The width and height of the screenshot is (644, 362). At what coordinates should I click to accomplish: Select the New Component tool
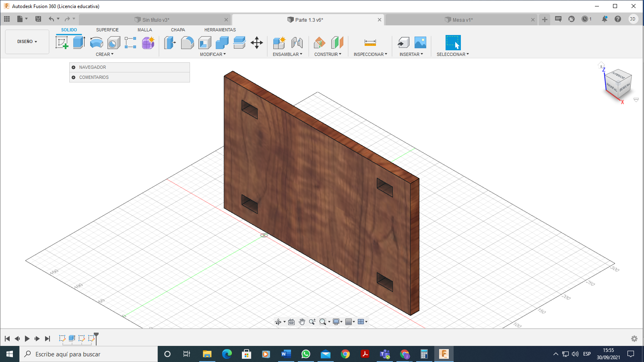click(279, 42)
